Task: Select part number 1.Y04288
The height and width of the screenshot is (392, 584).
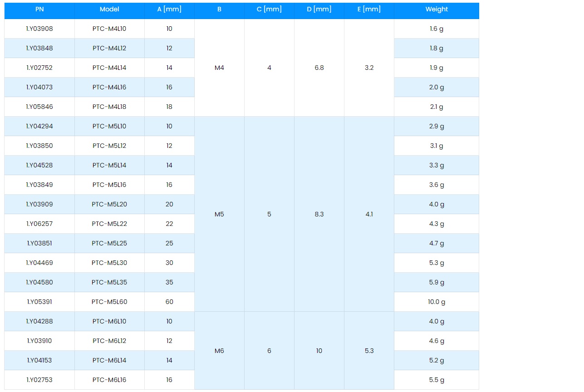Action: 39,322
